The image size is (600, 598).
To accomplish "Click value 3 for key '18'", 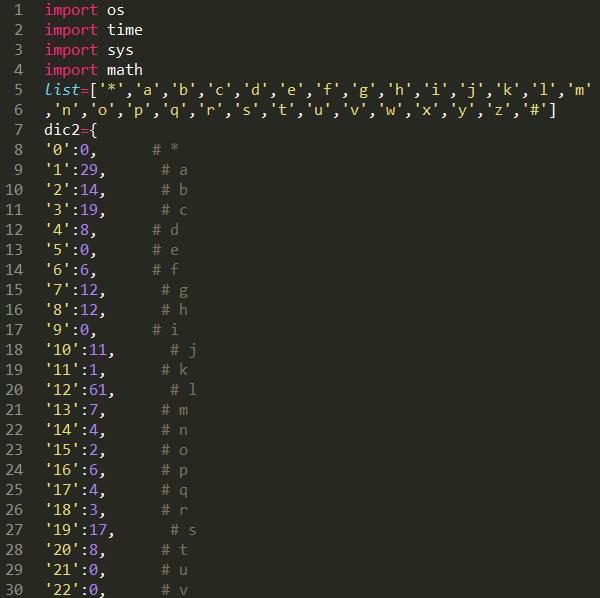I will (x=93, y=510).
